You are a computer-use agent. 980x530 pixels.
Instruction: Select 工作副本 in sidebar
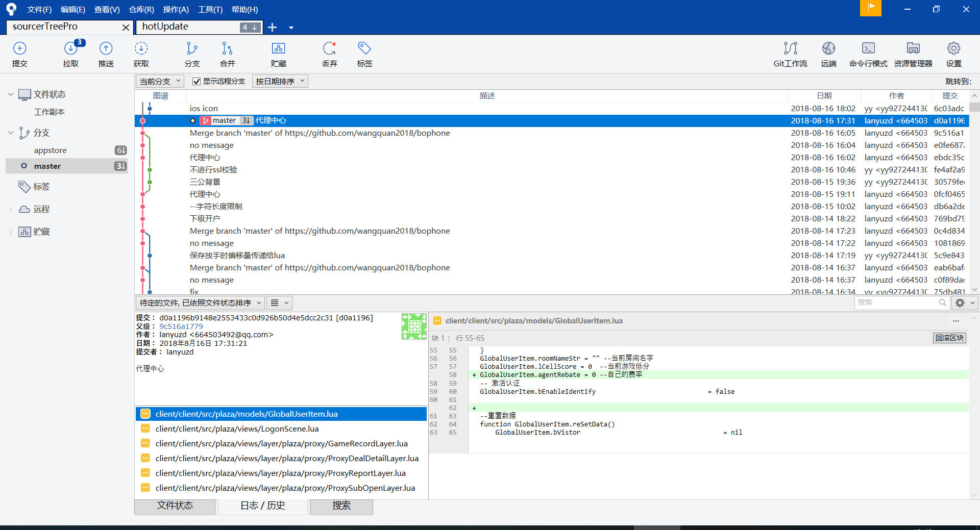[49, 112]
